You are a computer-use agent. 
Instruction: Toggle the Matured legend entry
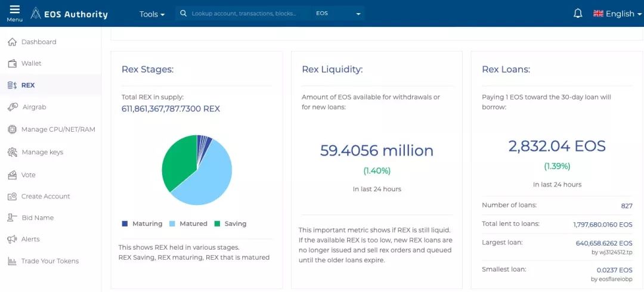click(188, 224)
